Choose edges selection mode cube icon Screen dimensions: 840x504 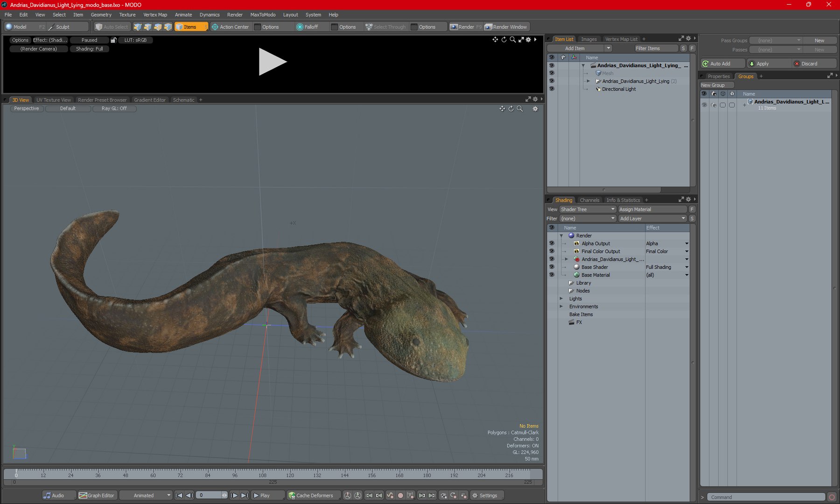click(148, 27)
